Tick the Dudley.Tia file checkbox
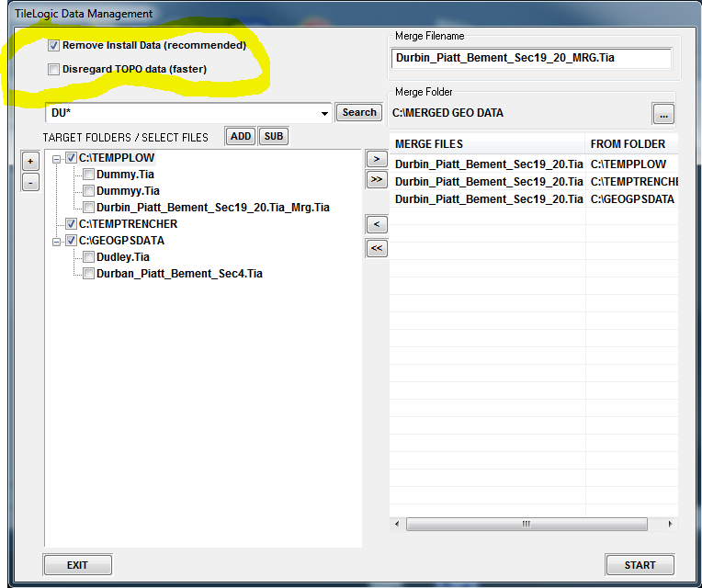Image resolution: width=702 pixels, height=588 pixels. (89, 257)
